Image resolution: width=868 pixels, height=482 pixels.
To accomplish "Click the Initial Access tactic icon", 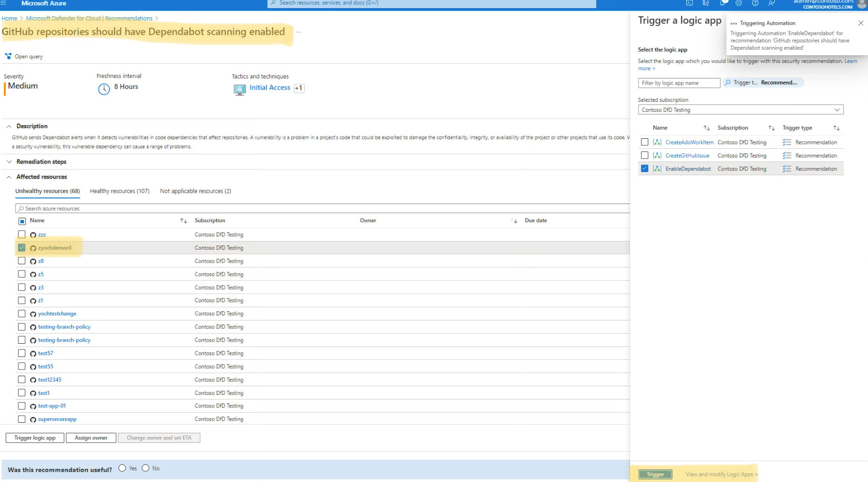I will click(x=240, y=89).
